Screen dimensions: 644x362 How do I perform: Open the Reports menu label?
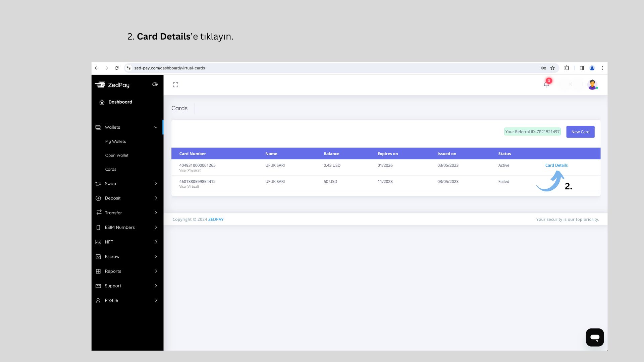pyautogui.click(x=113, y=271)
